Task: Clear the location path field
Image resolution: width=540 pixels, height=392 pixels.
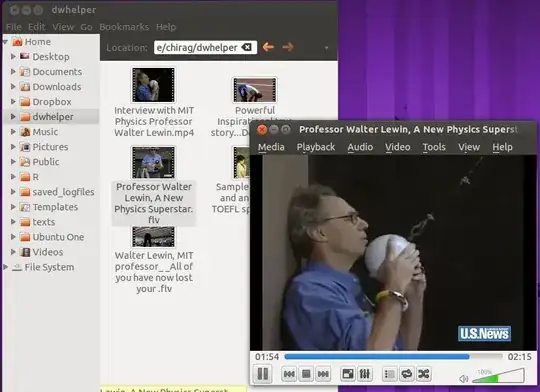Action: pos(247,47)
